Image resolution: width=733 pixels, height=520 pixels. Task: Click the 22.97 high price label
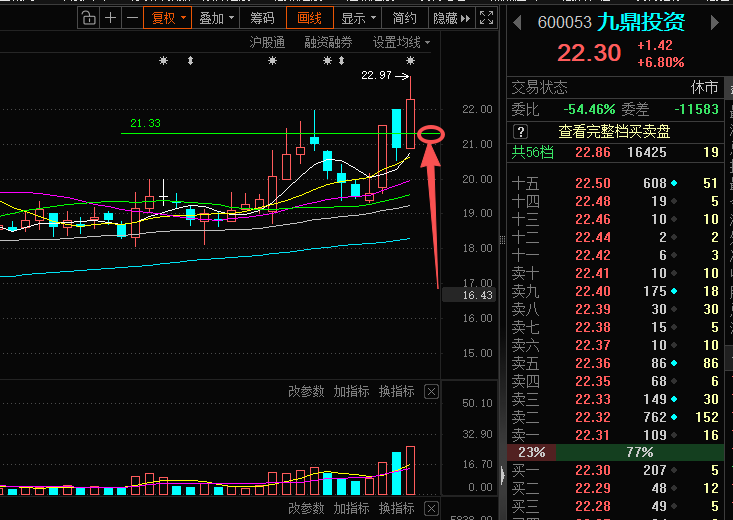click(376, 75)
